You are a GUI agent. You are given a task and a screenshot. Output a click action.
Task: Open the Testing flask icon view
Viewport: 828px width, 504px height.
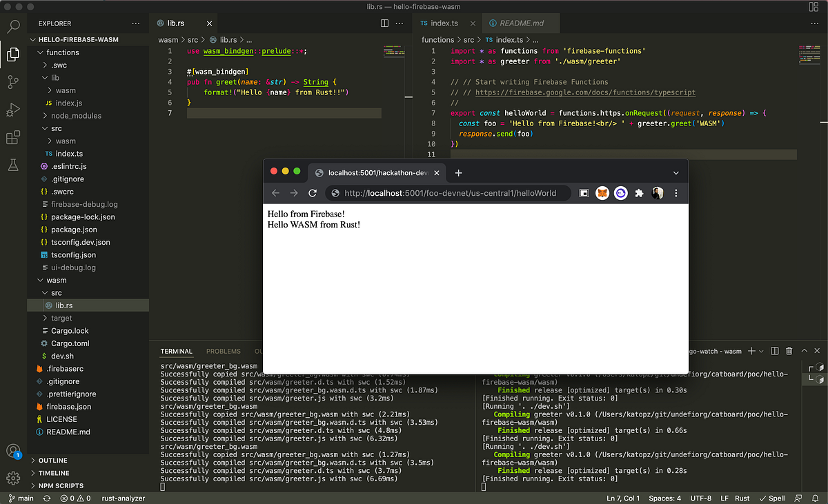point(13,165)
